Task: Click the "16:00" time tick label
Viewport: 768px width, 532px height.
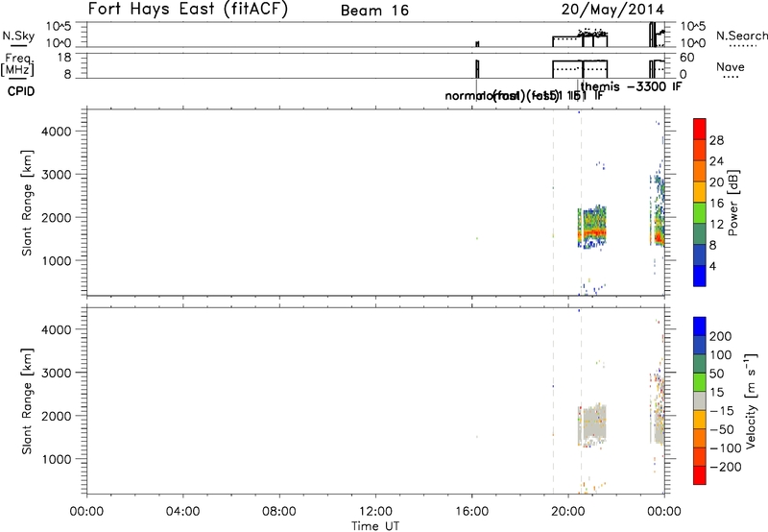Action: pyautogui.click(x=471, y=512)
